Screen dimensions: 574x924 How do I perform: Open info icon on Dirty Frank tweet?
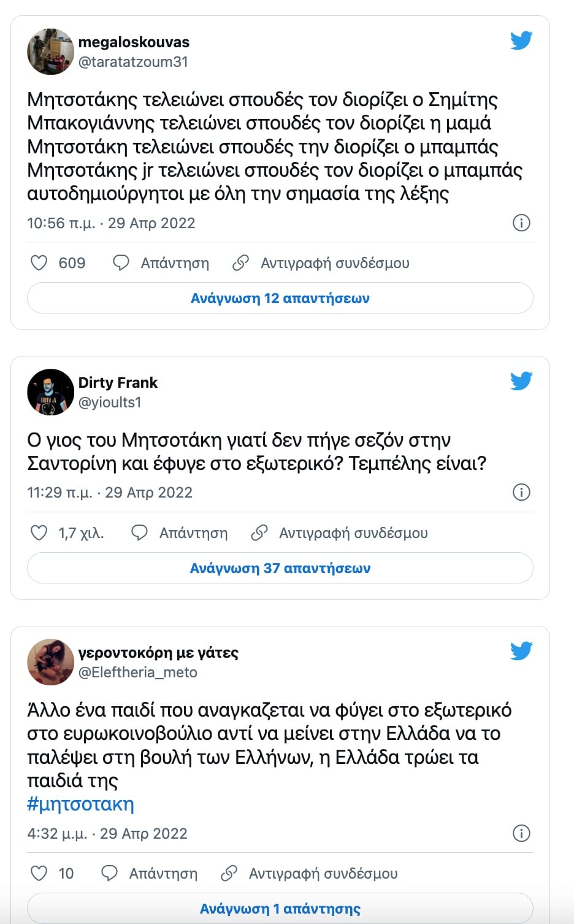(x=521, y=492)
